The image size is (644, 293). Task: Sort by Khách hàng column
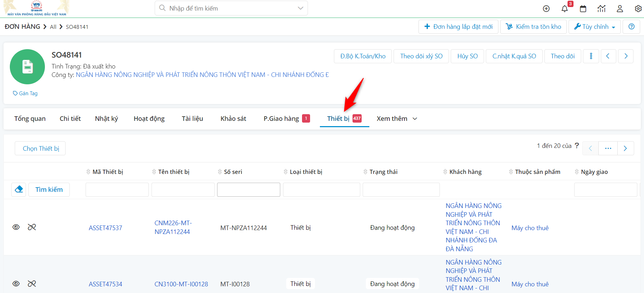pos(463,172)
